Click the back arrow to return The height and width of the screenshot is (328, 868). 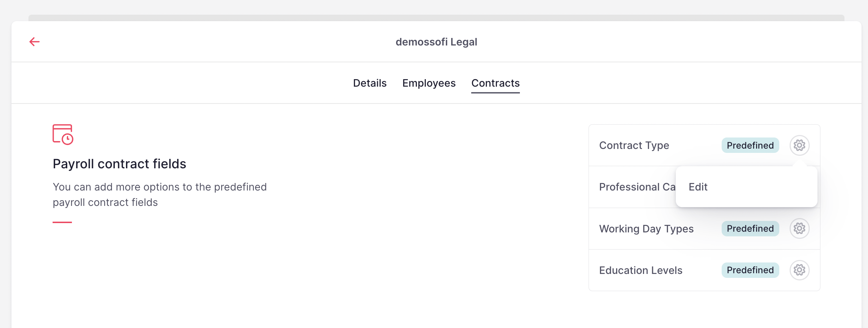click(x=34, y=42)
